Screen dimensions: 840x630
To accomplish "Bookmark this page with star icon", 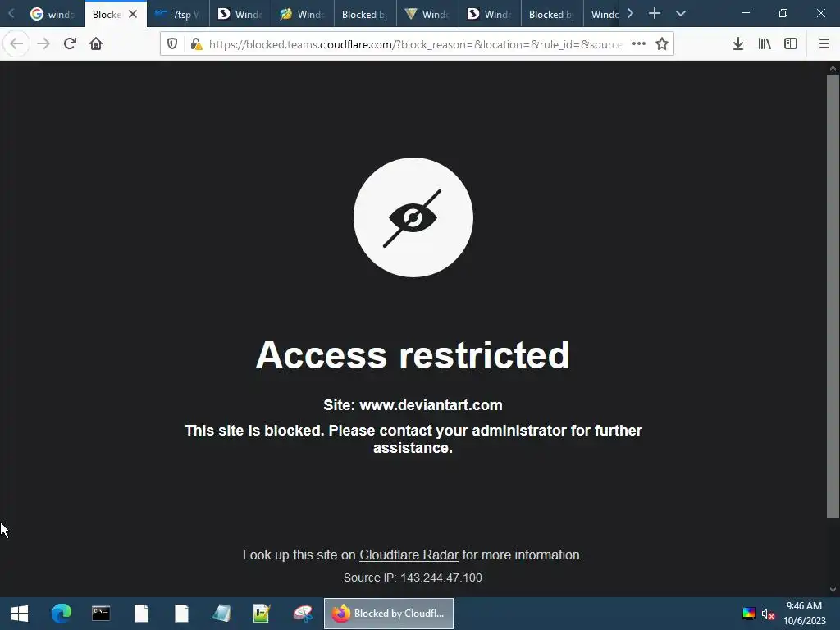I will (x=662, y=44).
